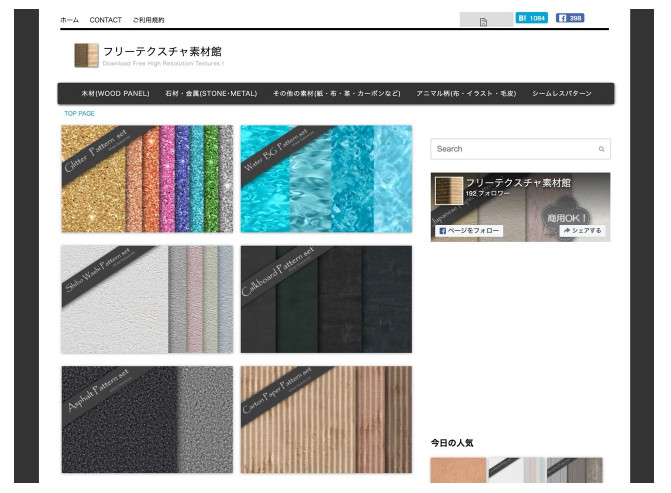Click the Hatena bookmark B! 1084 button
Screen dimensions: 671x493
tap(531, 18)
